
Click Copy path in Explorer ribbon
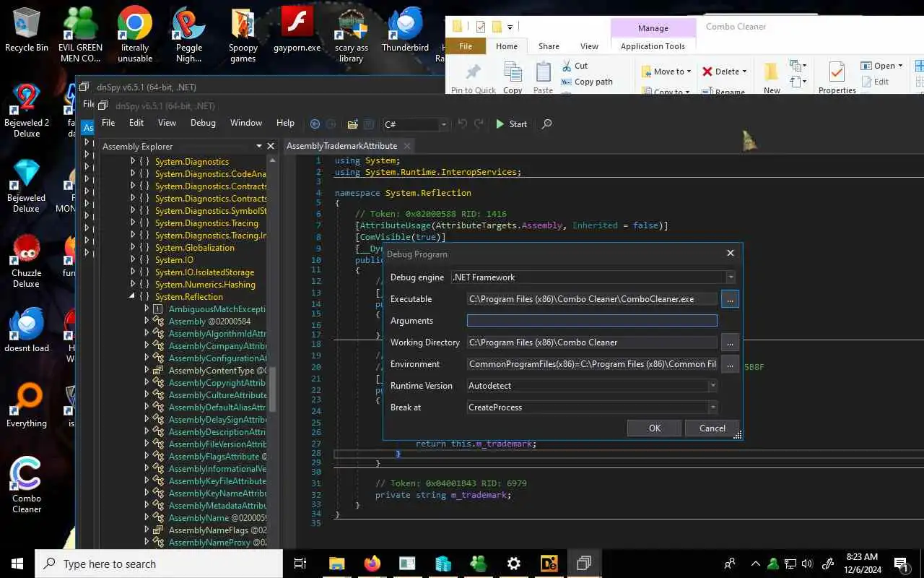[587, 82]
